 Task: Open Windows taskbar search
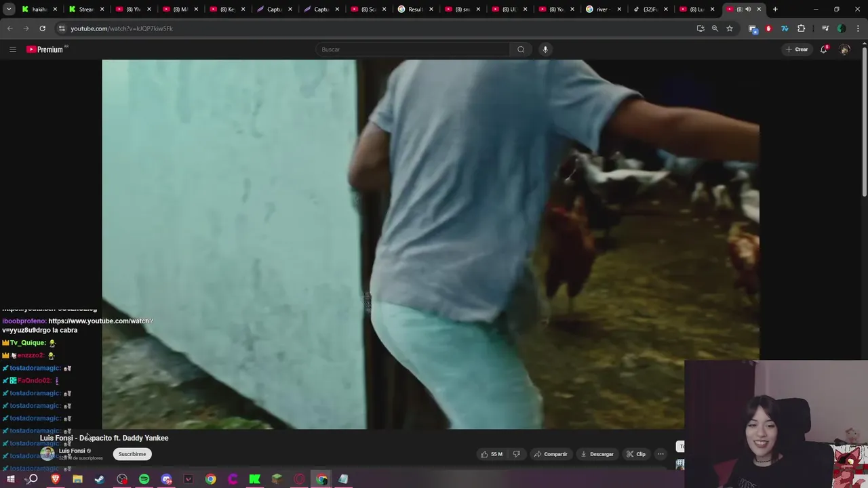click(x=33, y=479)
